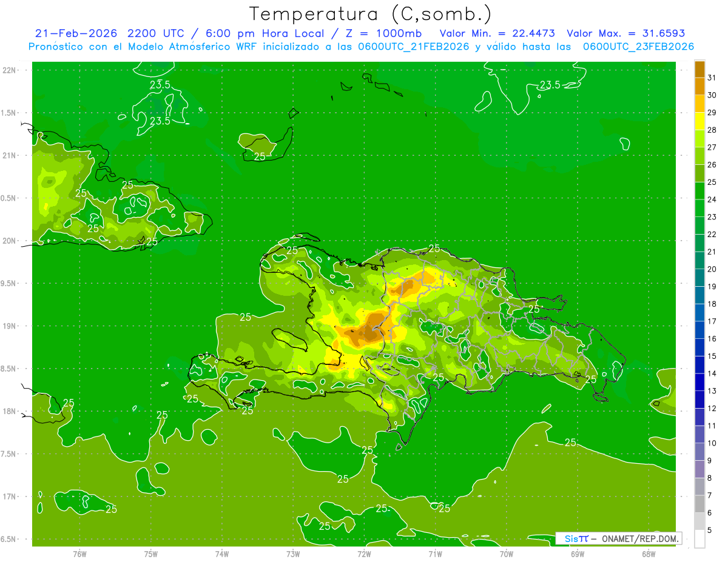Click the "0600UTC_23FEB2026" valid-until time
Screen dimensions: 728x562
[639, 47]
